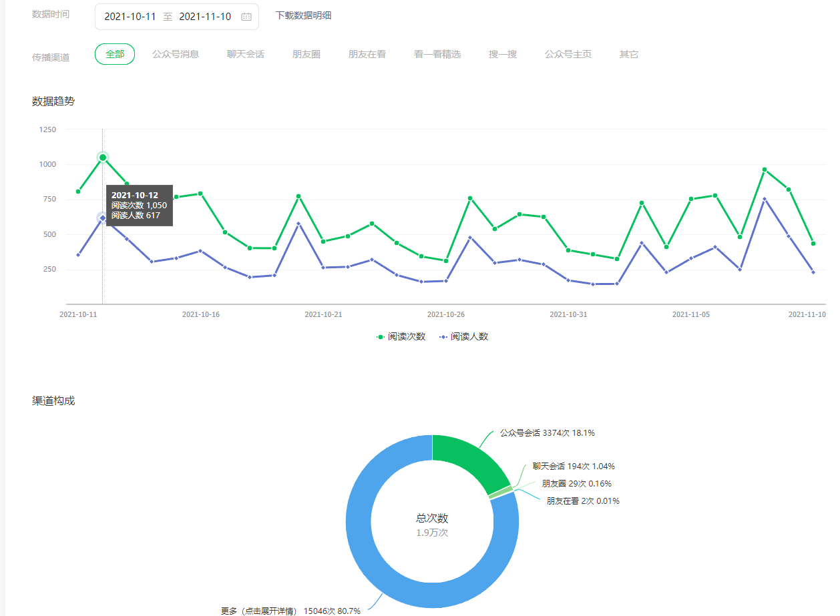Click the calendar icon in date range field
This screenshot has width=840, height=616.
(x=246, y=17)
